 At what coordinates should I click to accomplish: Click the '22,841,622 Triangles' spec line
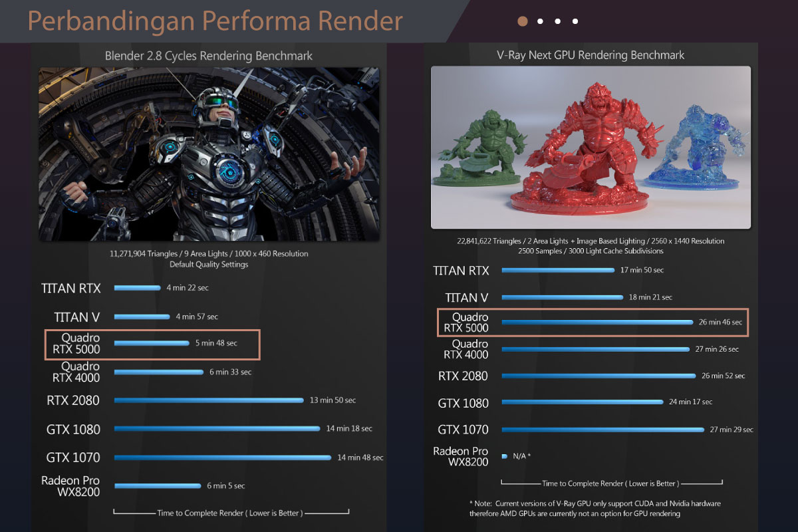(591, 241)
